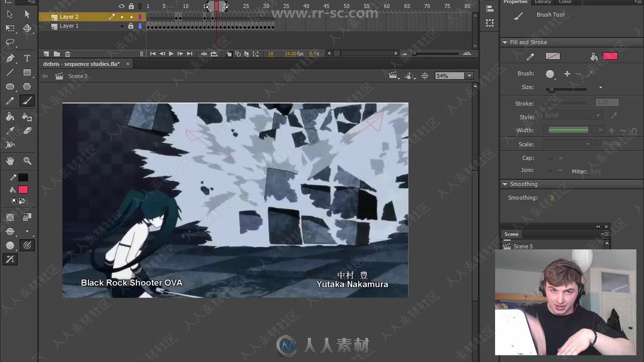This screenshot has width=644, height=362.
Task: Go to the last frame
Action: 190,54
